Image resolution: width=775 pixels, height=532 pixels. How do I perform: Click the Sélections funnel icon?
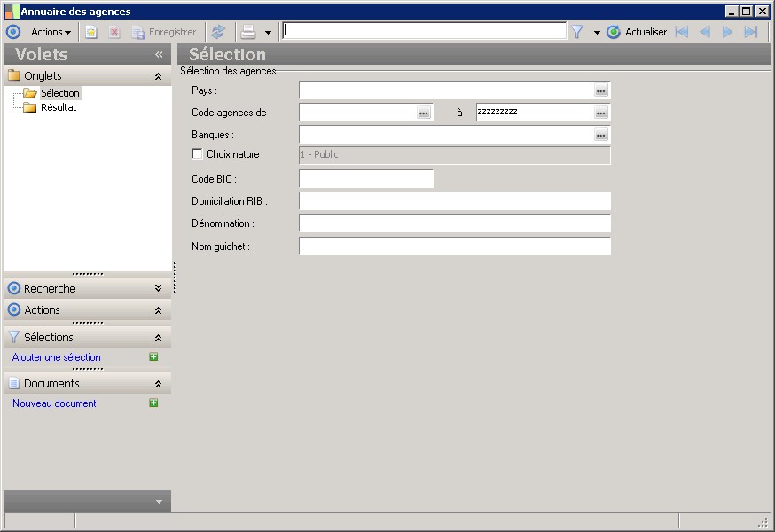click(x=14, y=337)
